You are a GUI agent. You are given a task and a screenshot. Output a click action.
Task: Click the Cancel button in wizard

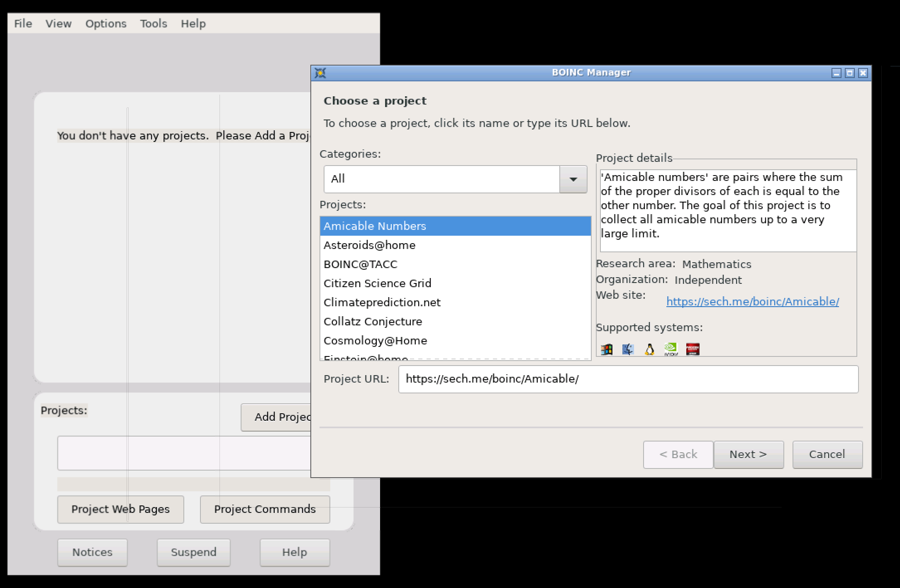827,454
